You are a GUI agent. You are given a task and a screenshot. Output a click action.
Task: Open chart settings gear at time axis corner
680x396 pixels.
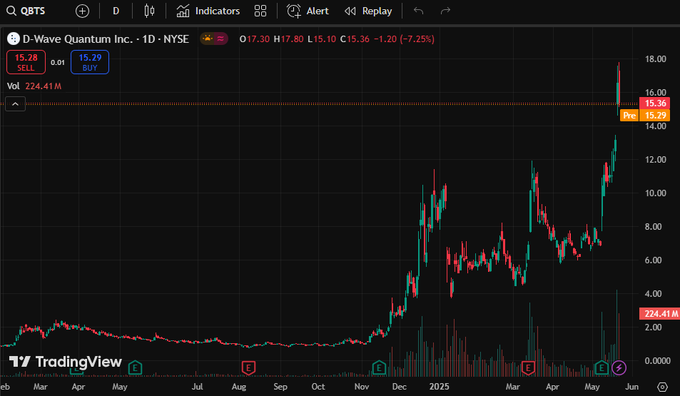tap(662, 387)
